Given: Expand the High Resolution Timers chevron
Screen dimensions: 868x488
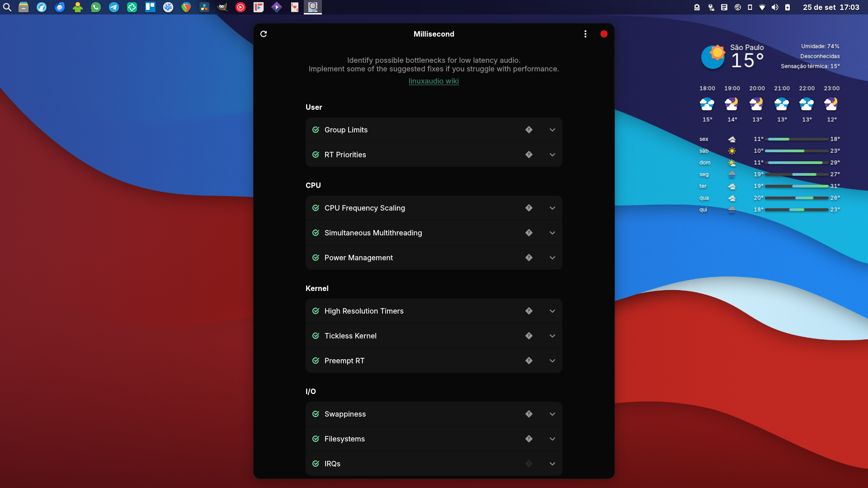Looking at the screenshot, I should coord(552,311).
